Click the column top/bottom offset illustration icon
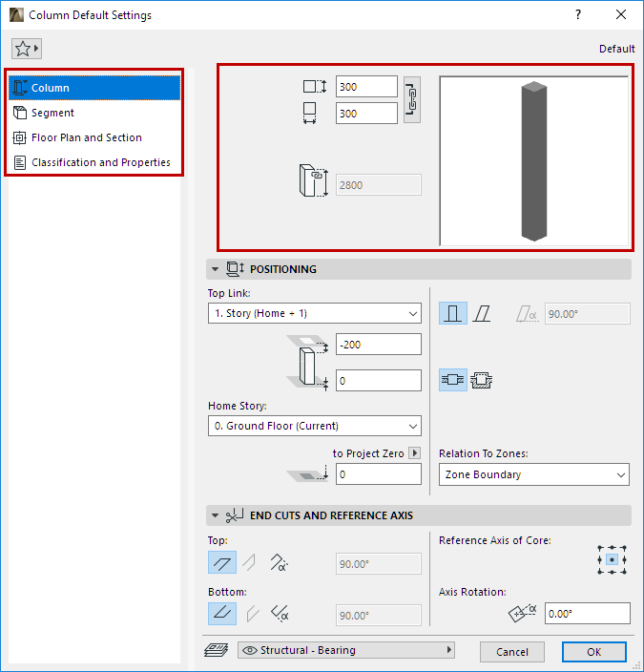Viewport: 644px width, 672px height. tap(307, 363)
